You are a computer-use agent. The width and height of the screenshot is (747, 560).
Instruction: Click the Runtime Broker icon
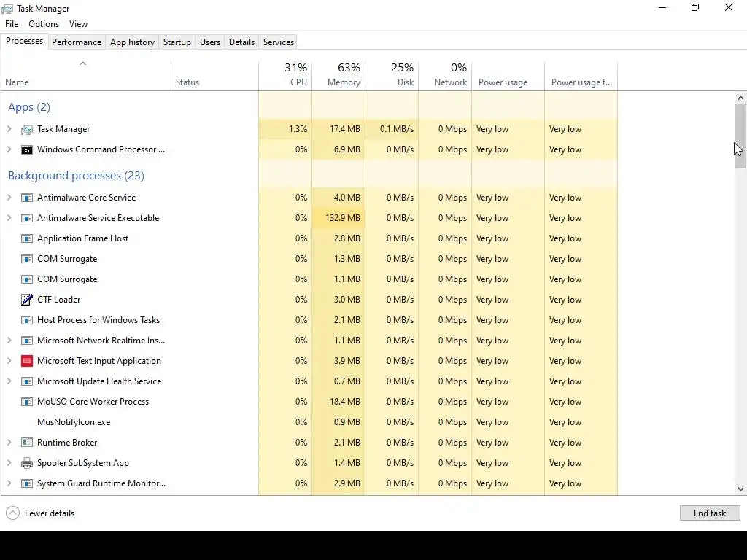coord(27,443)
